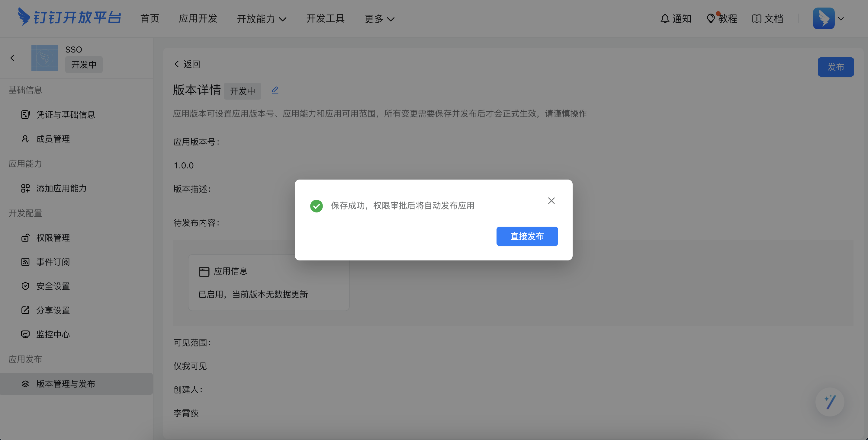Image resolution: width=868 pixels, height=440 pixels.
Task: Open the 应用开发 menu item
Action: click(198, 18)
